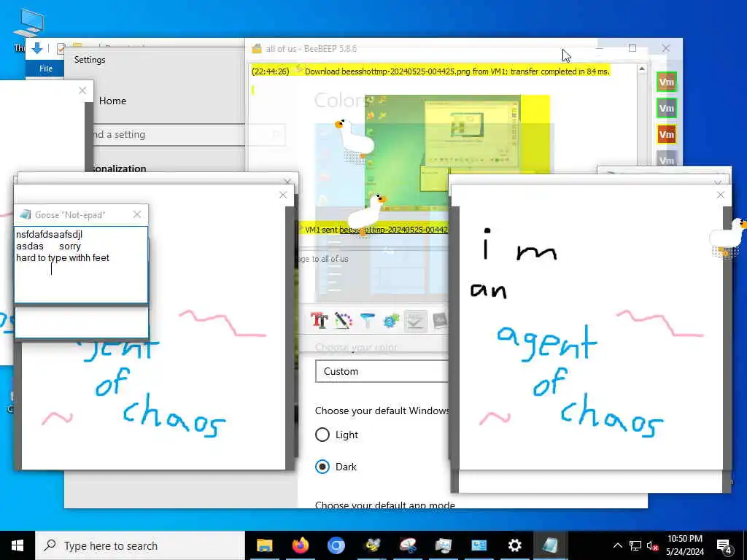
Task: Open the Custom color mode dropdown
Action: pyautogui.click(x=382, y=371)
